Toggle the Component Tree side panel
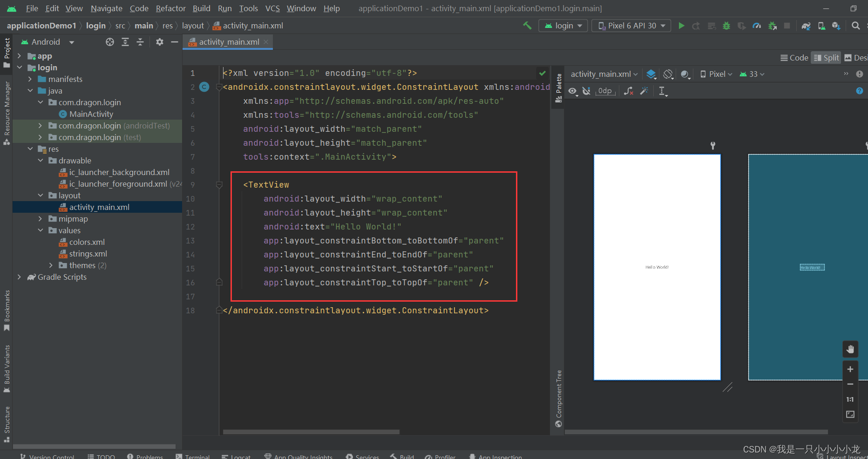Screen dimensions: 868x459 559,399
